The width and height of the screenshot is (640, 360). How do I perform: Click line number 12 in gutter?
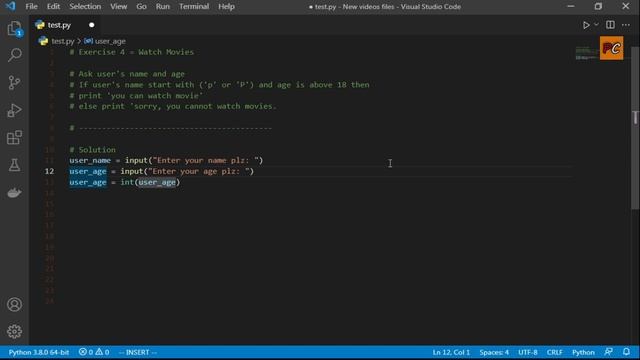pos(49,171)
